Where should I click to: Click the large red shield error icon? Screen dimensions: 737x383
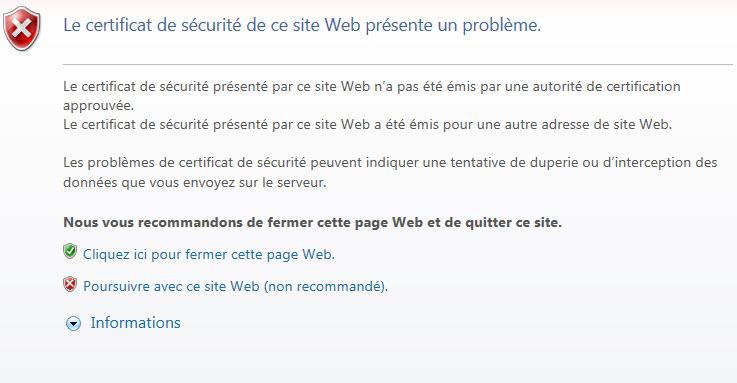(x=22, y=29)
